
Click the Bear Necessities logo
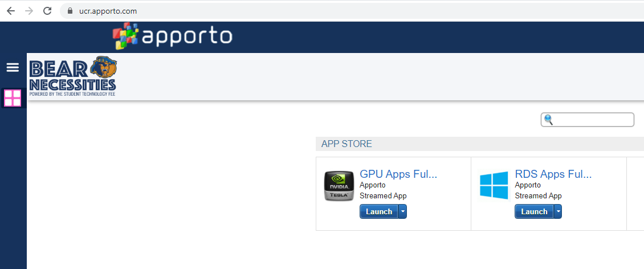coord(73,76)
